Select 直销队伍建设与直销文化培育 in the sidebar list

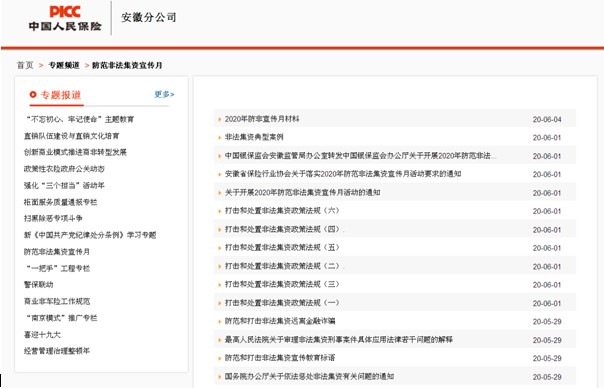click(x=72, y=136)
